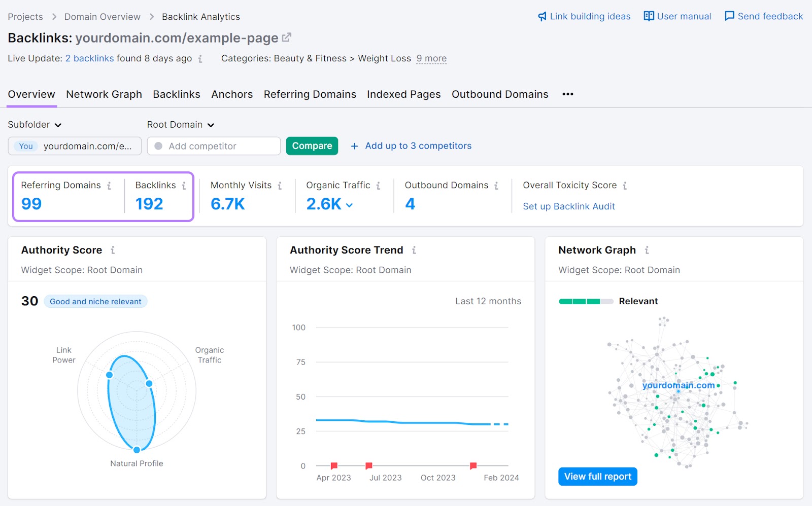This screenshot has height=506, width=812.
Task: Open the Network Graph tab
Action: pos(104,94)
